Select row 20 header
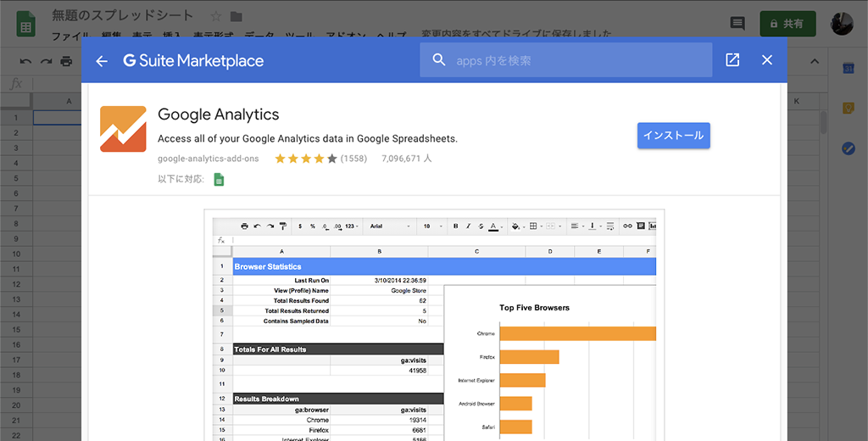Image resolution: width=868 pixels, height=441 pixels. point(16,405)
